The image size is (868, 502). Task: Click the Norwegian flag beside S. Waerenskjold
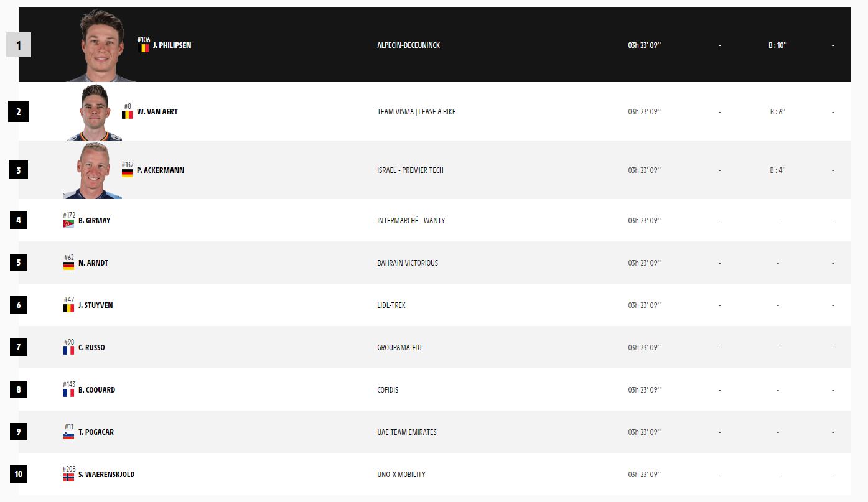(68, 477)
